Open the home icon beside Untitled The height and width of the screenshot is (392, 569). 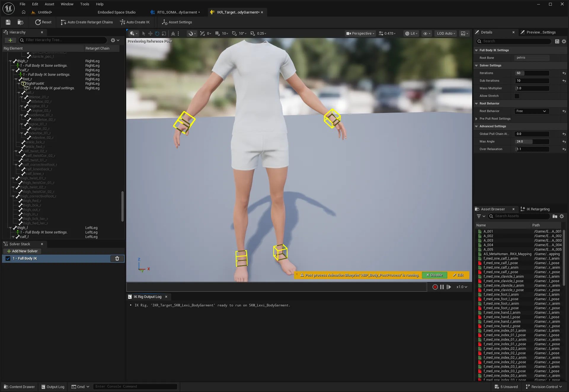tap(24, 12)
